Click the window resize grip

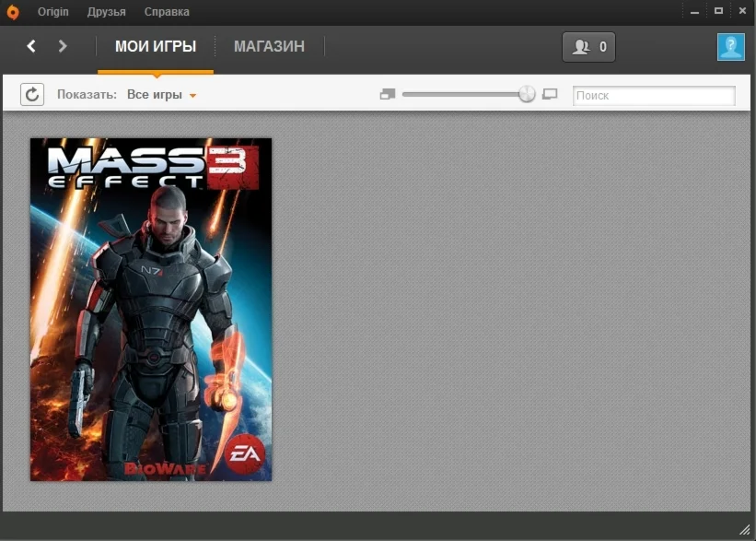(x=746, y=531)
